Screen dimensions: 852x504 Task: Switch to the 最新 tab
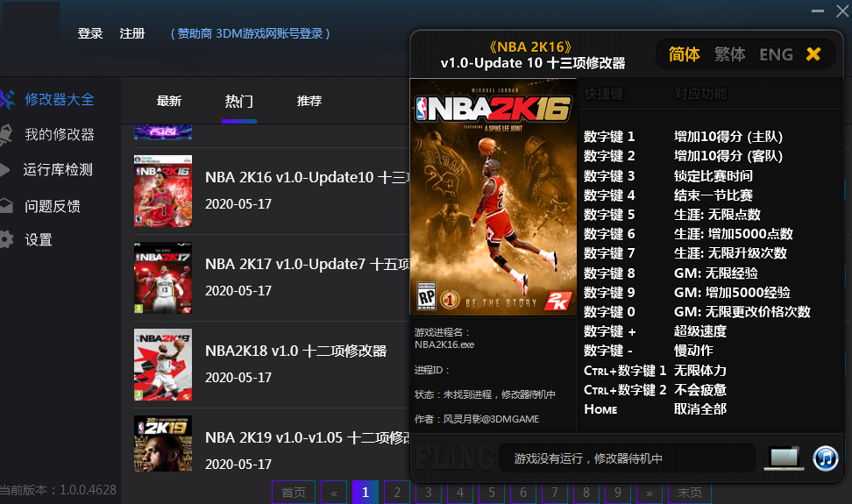(169, 101)
